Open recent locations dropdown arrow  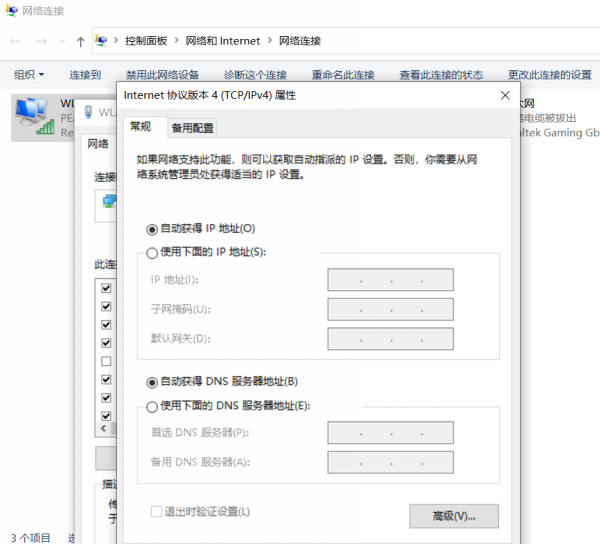pyautogui.click(x=63, y=41)
